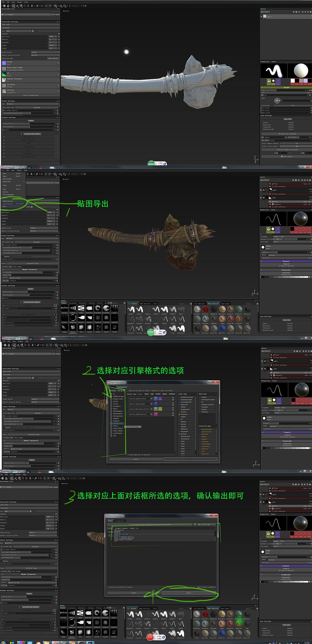The width and height of the screenshot is (312, 644).
Task: Enable the Export shaders parameters checkbox
Action: click(195, 587)
